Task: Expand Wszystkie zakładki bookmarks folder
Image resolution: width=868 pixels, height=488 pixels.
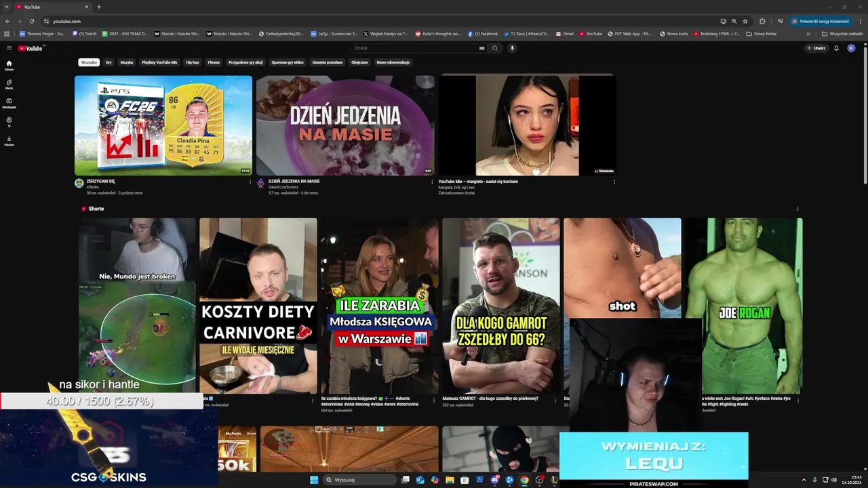Action: pos(843,33)
